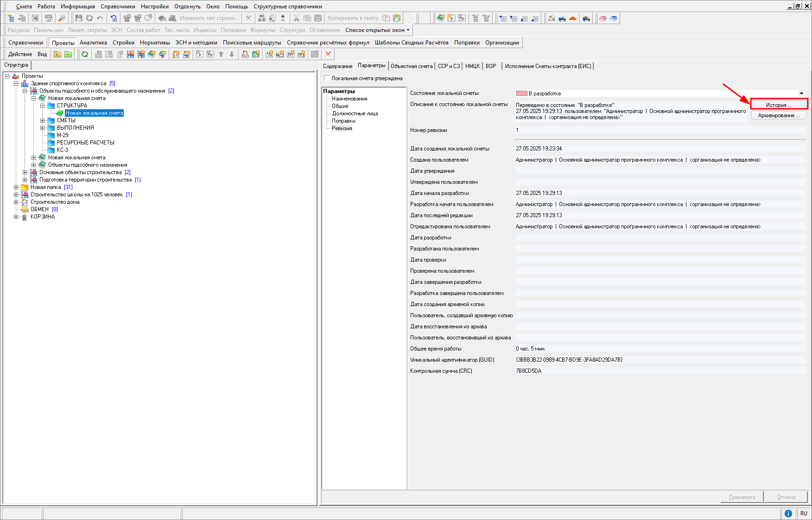
Task: Click the red X delete icon
Action: click(x=328, y=54)
